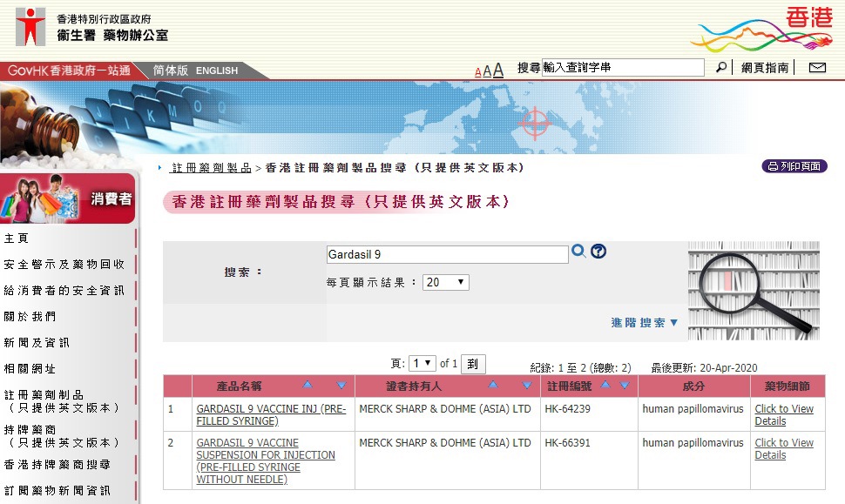Image resolution: width=845 pixels, height=504 pixels.
Task: Click to View Details for HK-64239
Action: click(x=784, y=414)
